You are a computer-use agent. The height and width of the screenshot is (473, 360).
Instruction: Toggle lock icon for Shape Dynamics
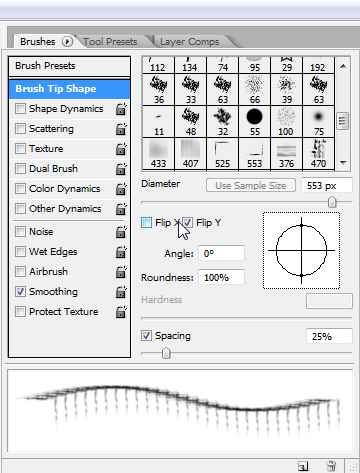[x=121, y=109]
